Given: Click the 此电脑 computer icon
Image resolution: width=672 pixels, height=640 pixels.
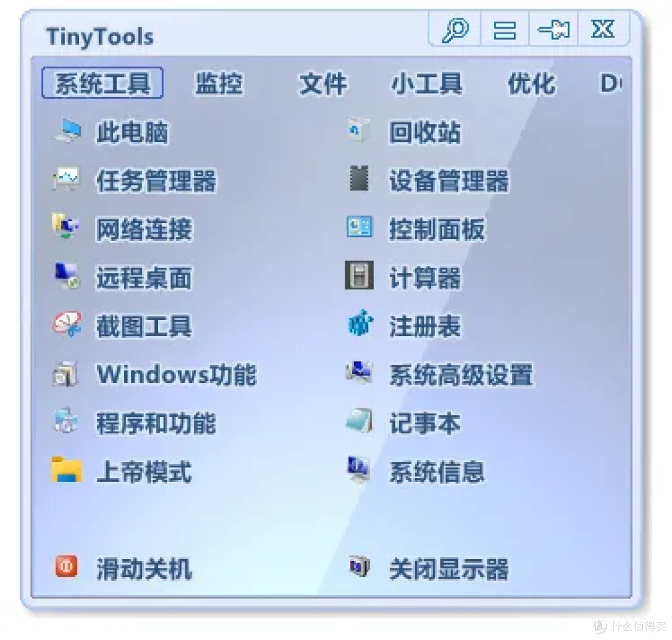Looking at the screenshot, I should [67, 131].
